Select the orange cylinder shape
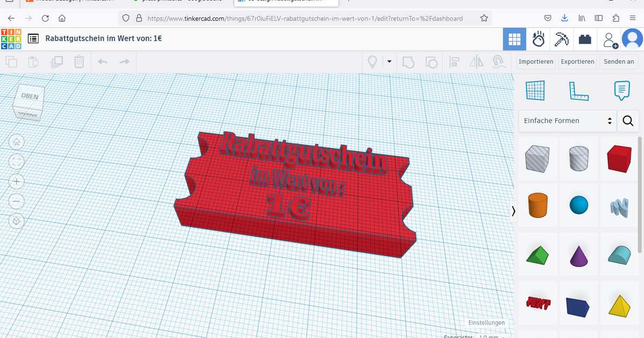 tap(538, 205)
